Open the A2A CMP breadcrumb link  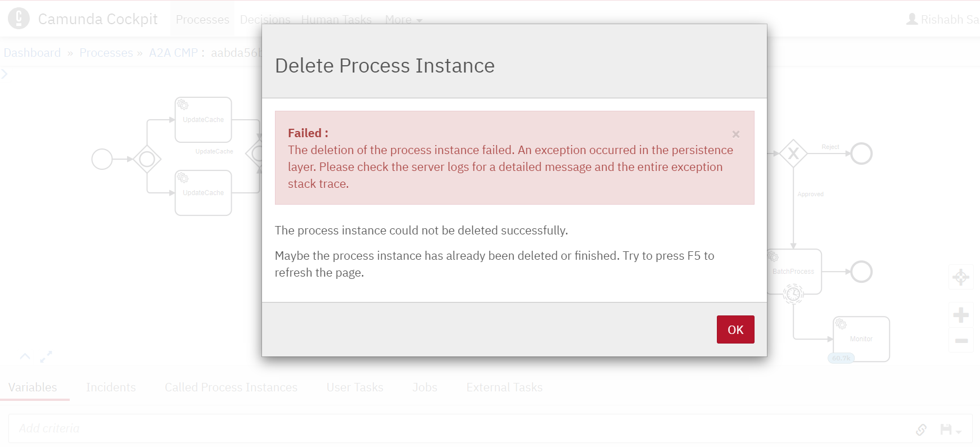173,53
